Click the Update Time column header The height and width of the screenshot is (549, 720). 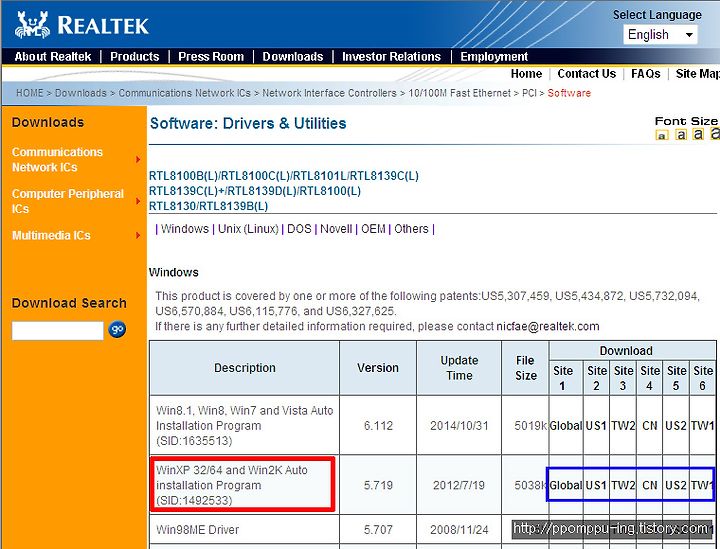[459, 368]
